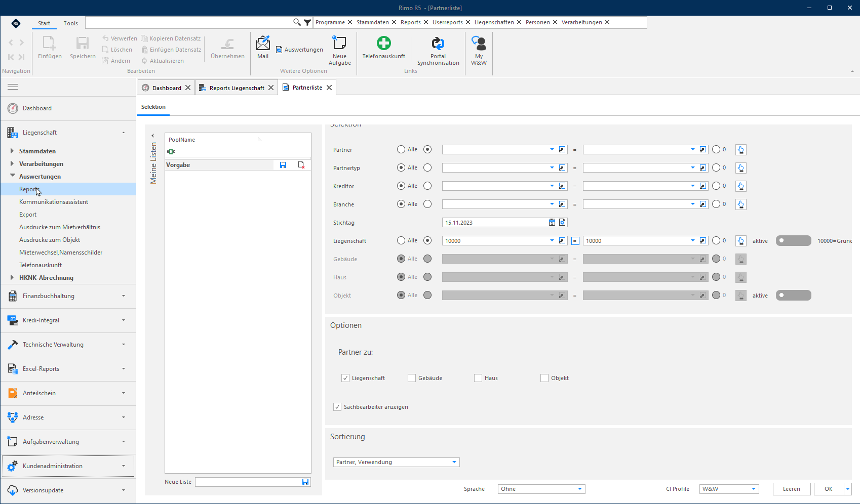Click the Neue Aufgabe icon
This screenshot has height=504, width=860.
(x=339, y=44)
